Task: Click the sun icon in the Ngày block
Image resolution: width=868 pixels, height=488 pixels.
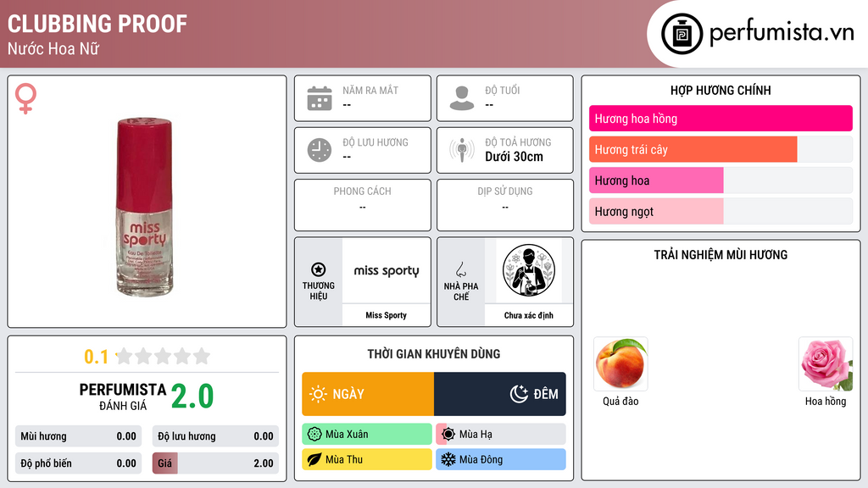Action: [318, 394]
